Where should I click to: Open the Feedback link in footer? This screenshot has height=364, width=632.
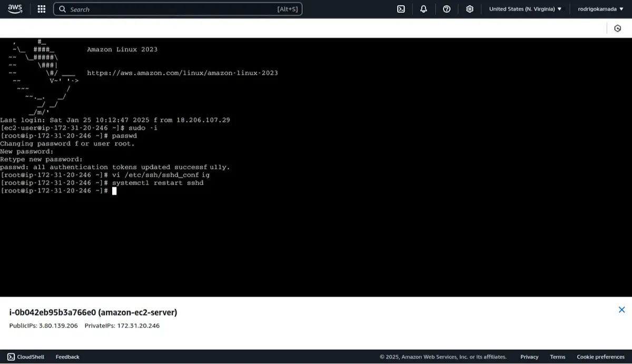tap(67, 357)
